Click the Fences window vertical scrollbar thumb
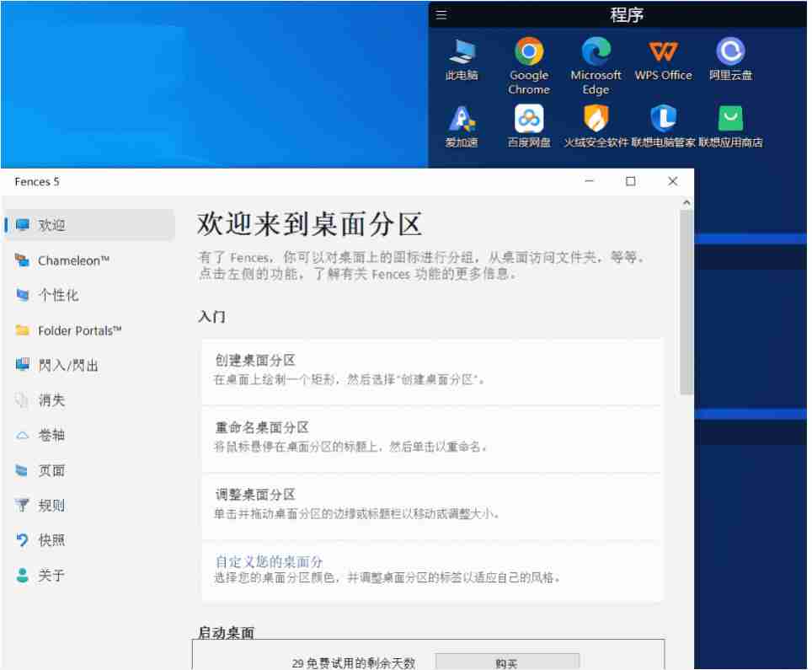This screenshot has width=812, height=670. coord(686,303)
